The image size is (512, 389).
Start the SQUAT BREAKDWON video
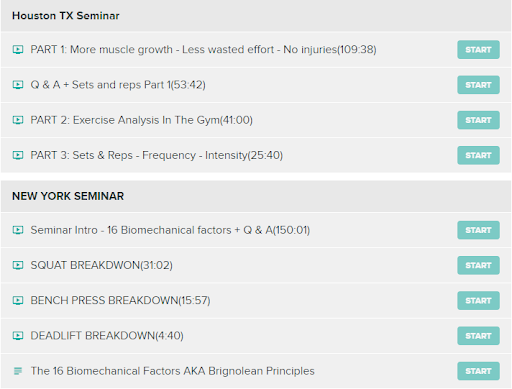click(x=478, y=265)
